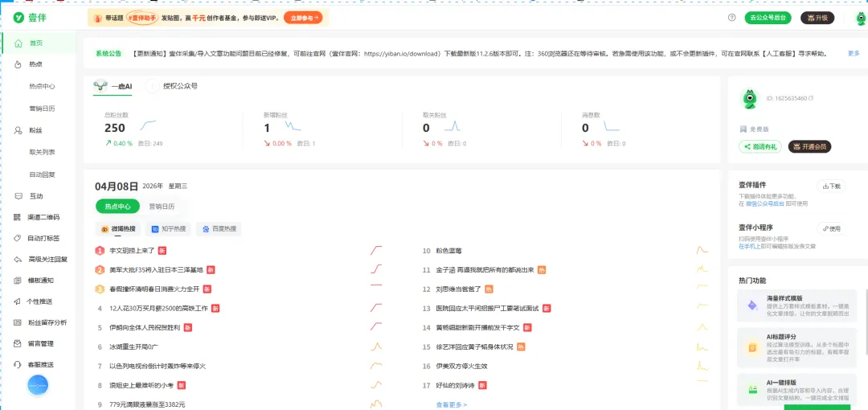Switch to 一鹿AI account tab
The height and width of the screenshot is (410, 868).
point(113,87)
